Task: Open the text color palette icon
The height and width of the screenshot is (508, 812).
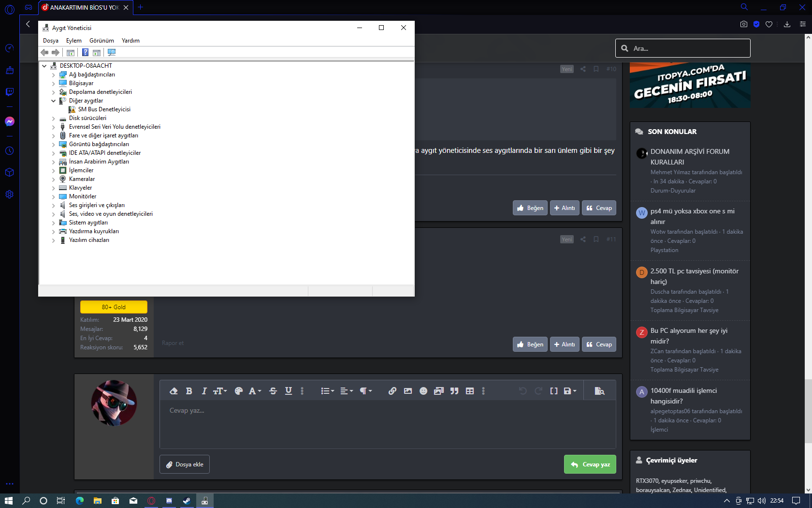Action: click(x=239, y=391)
